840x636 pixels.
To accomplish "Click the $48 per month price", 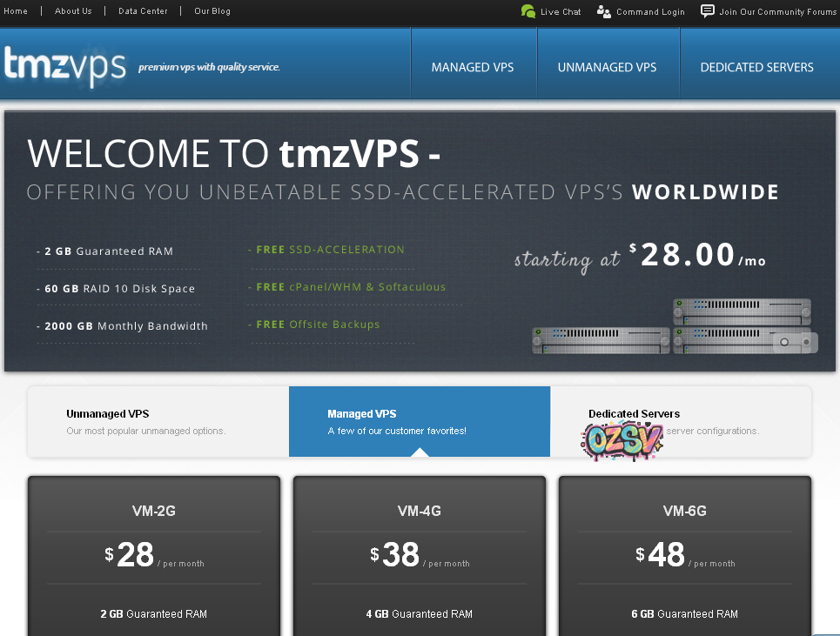I will point(685,555).
